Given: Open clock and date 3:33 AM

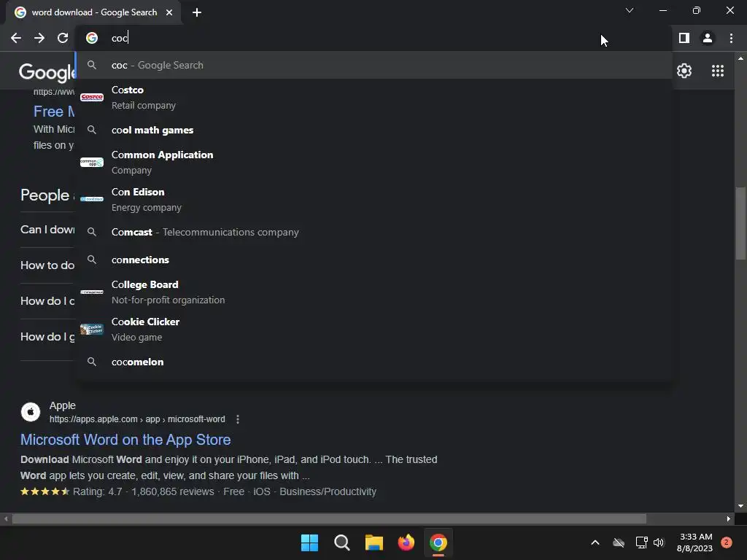Looking at the screenshot, I should click(x=695, y=542).
